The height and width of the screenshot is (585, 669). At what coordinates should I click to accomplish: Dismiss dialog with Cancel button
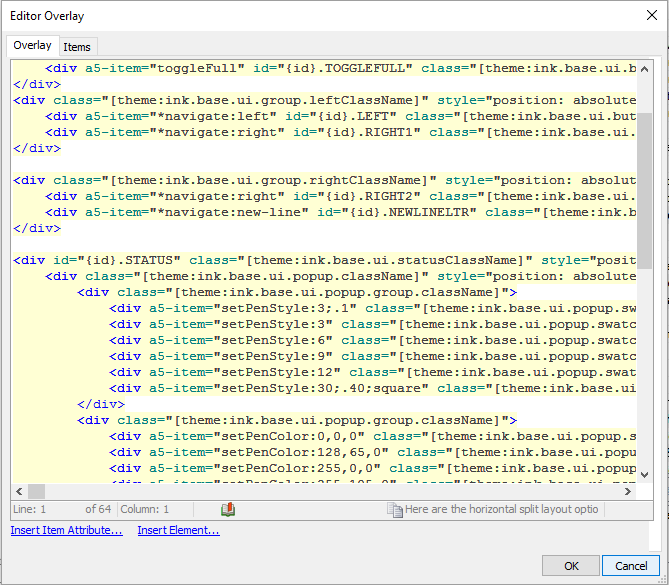[631, 566]
